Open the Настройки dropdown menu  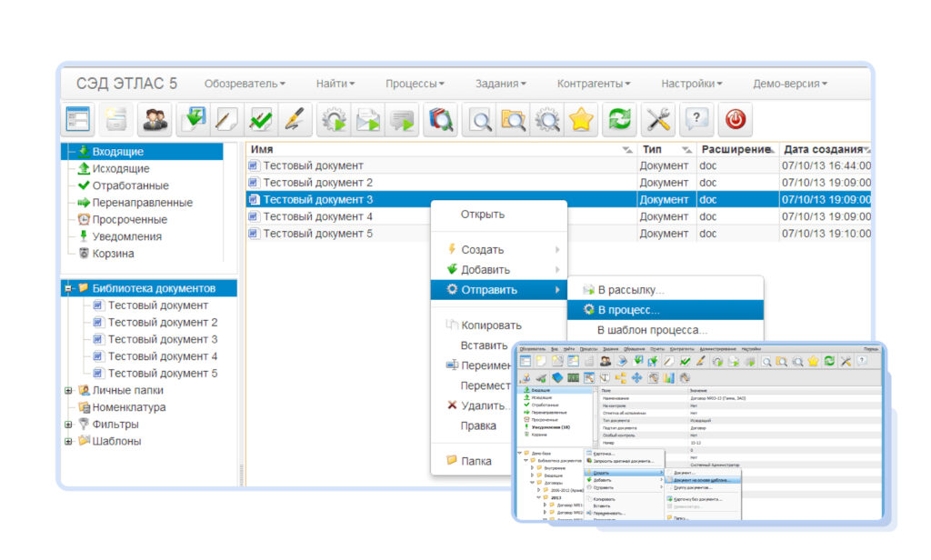coord(691,84)
